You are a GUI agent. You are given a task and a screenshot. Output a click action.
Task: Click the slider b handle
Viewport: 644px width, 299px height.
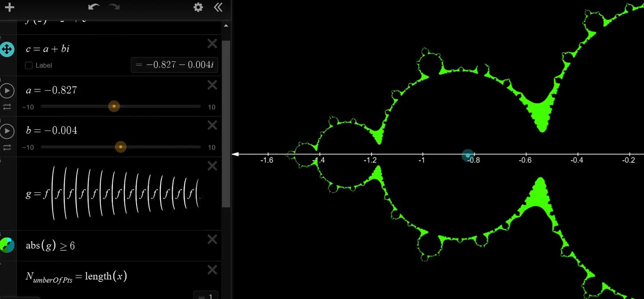click(x=121, y=147)
